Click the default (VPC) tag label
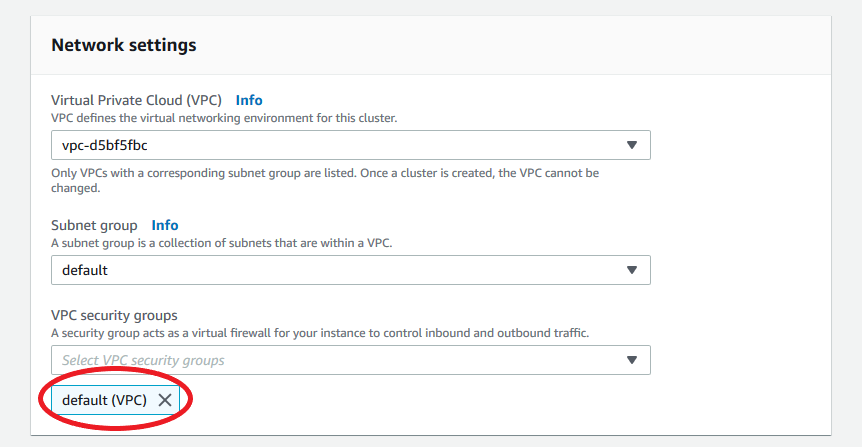Image resolution: width=862 pixels, height=447 pixels. pos(104,400)
